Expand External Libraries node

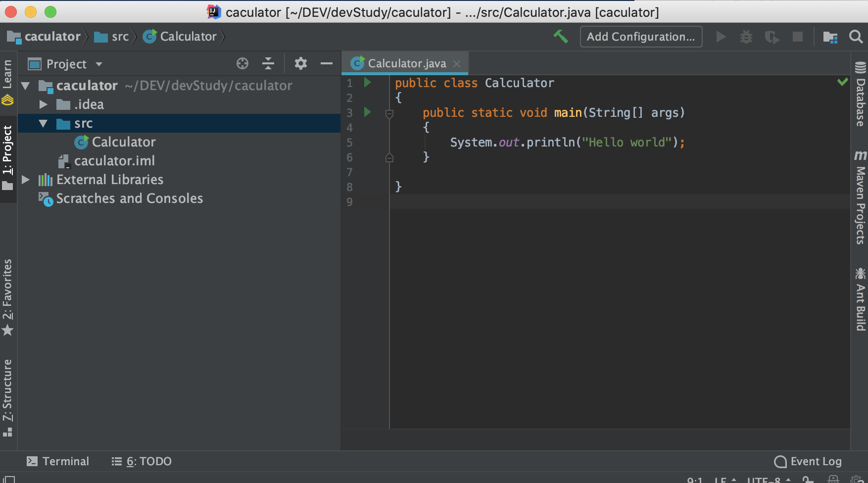[26, 180]
